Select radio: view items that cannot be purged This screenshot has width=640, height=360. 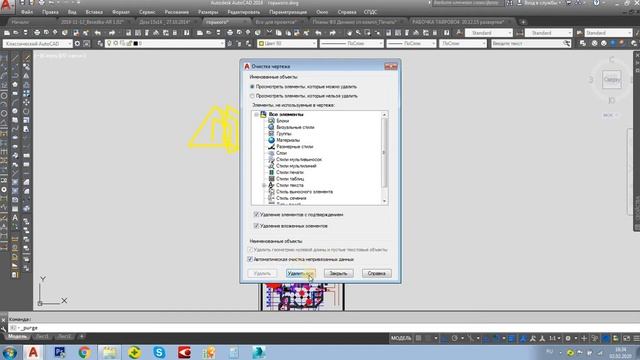point(252,96)
